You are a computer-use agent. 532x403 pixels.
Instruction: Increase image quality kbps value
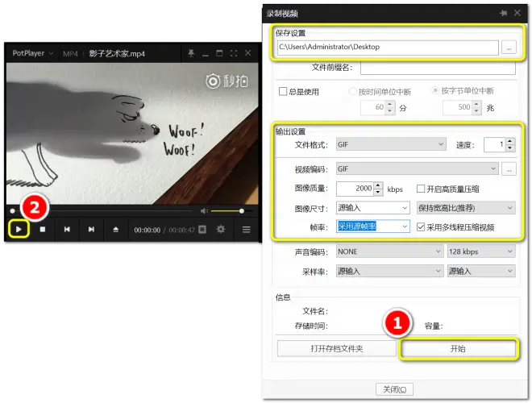tap(378, 185)
